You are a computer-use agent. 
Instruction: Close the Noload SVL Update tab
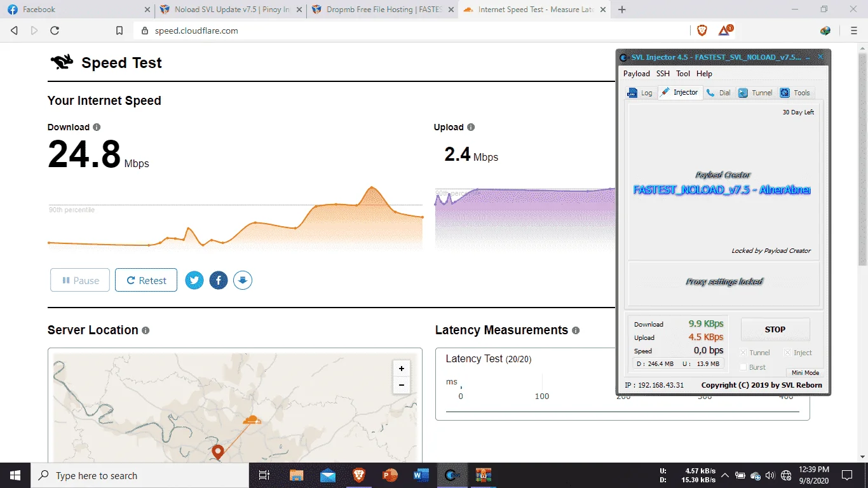pyautogui.click(x=299, y=10)
